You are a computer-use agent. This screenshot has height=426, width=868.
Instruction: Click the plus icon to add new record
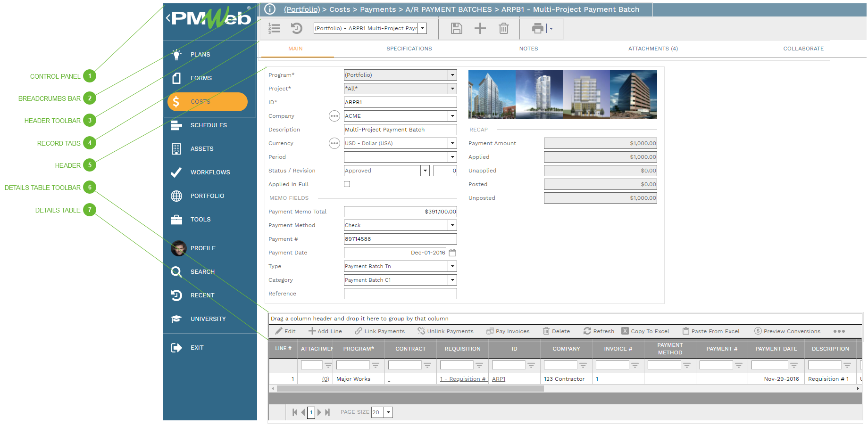click(x=480, y=28)
